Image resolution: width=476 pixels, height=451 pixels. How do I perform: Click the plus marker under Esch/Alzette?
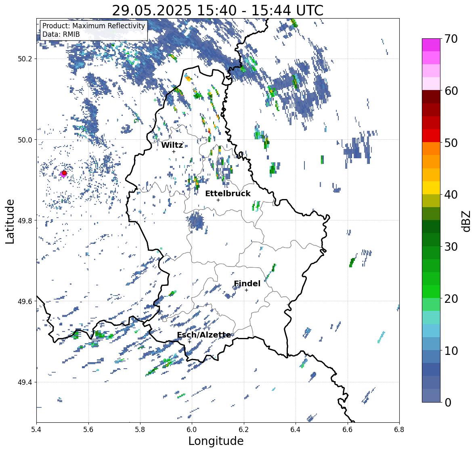point(189,342)
